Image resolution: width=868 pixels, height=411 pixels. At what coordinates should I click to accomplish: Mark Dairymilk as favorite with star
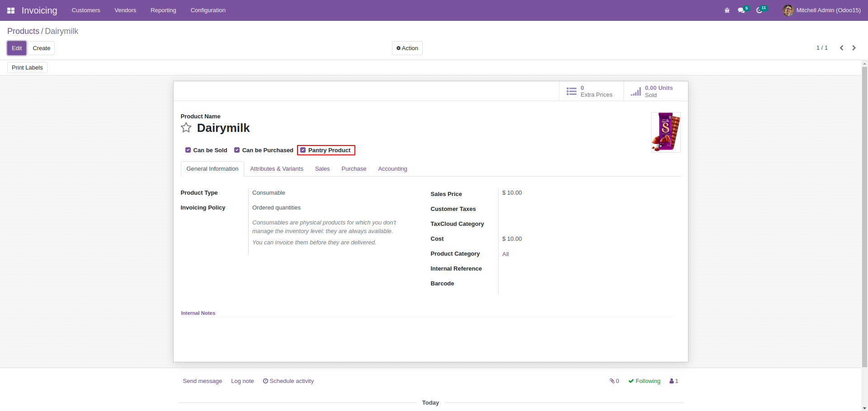186,128
